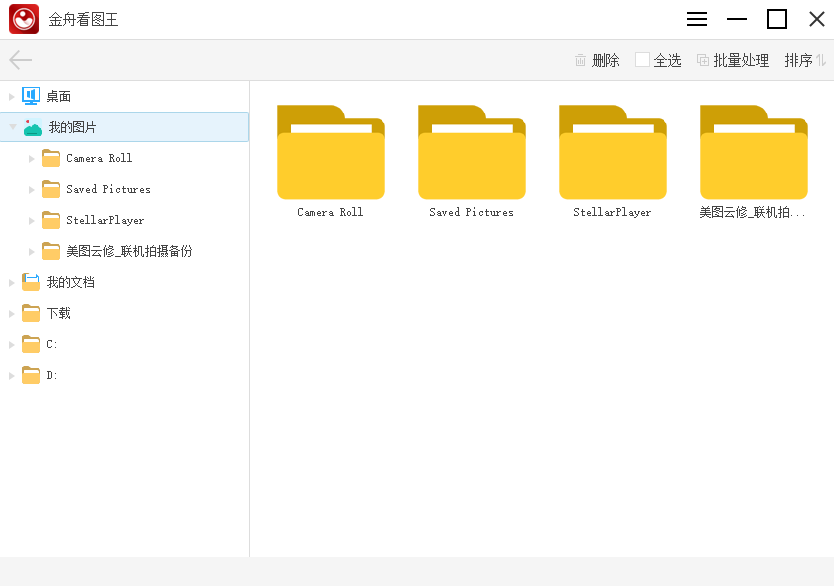Expand the 美图云修_联机拍摄备份 sidebar arrow
Image resolution: width=834 pixels, height=586 pixels.
point(31,252)
